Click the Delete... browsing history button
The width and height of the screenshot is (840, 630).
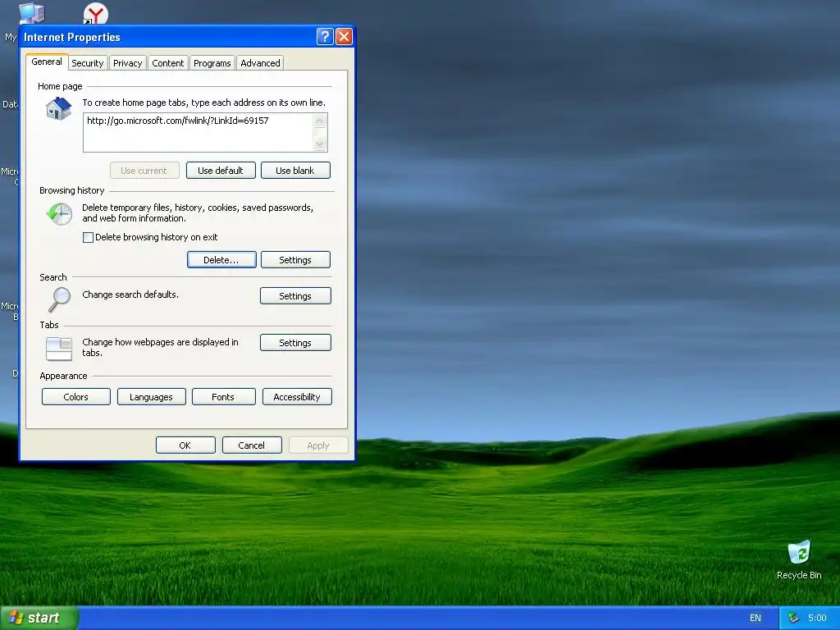point(221,260)
